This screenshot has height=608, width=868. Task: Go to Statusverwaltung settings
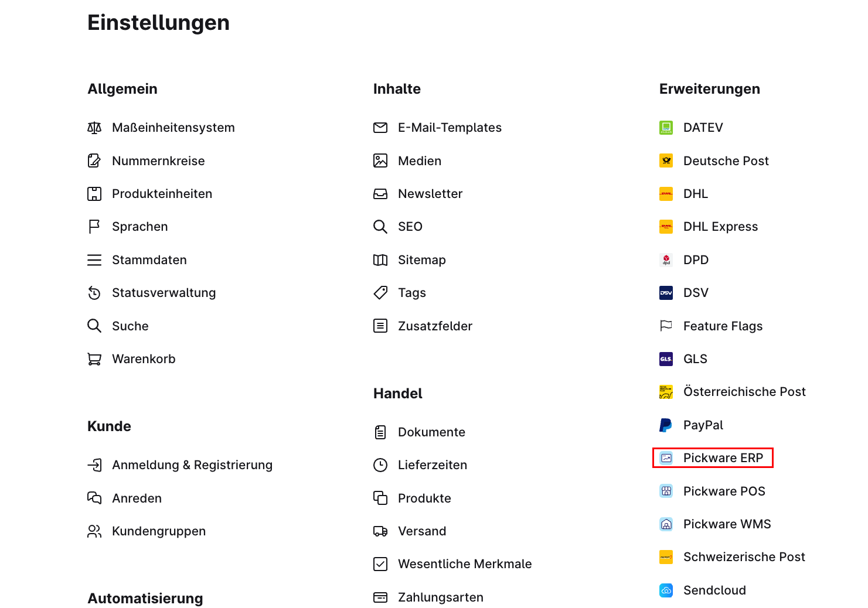coord(164,293)
